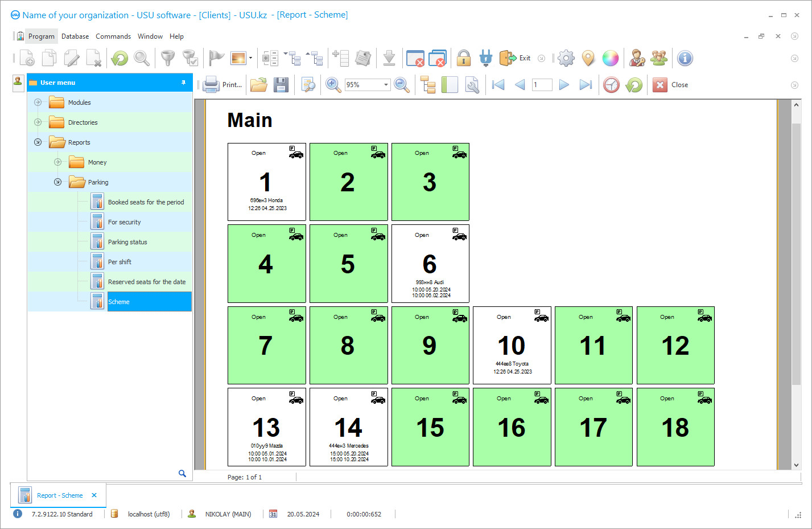Click the Exit button
The height and width of the screenshot is (529, 812).
pyautogui.click(x=516, y=58)
